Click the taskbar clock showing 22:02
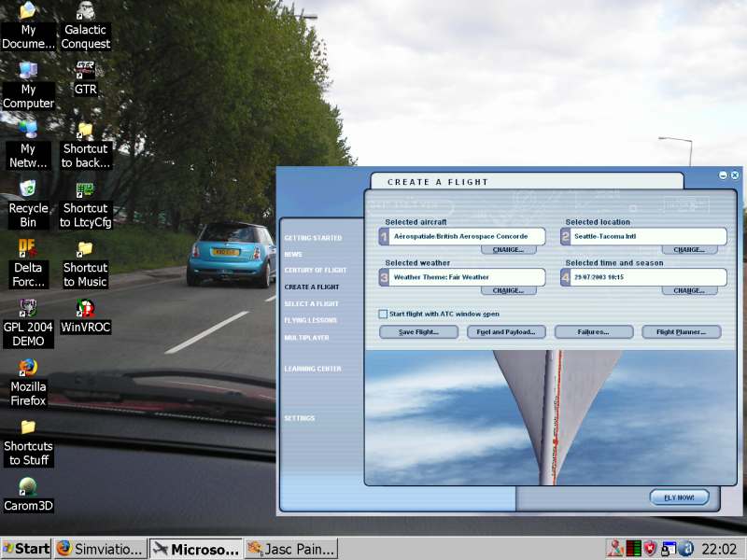 click(719, 549)
